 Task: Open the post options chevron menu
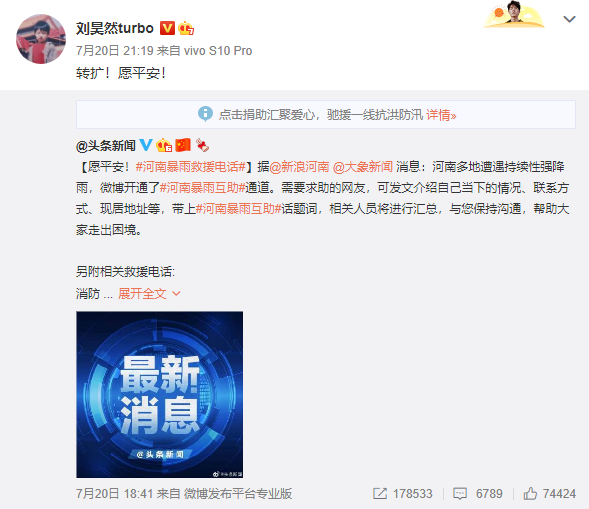pyautogui.click(x=569, y=19)
